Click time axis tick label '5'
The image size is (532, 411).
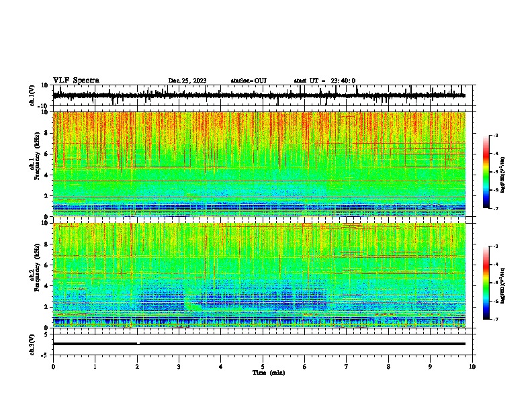(263, 367)
